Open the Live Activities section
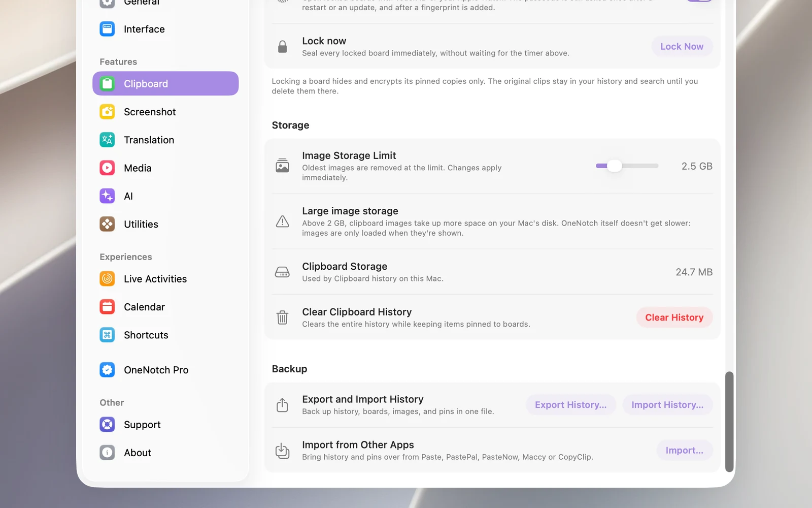Screen dimensions: 812x508 point(165,278)
